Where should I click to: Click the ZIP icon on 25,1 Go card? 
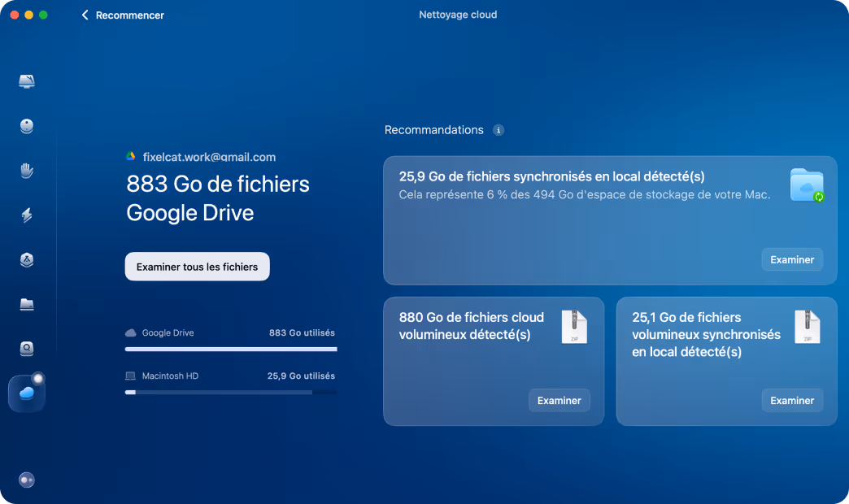pos(807,327)
